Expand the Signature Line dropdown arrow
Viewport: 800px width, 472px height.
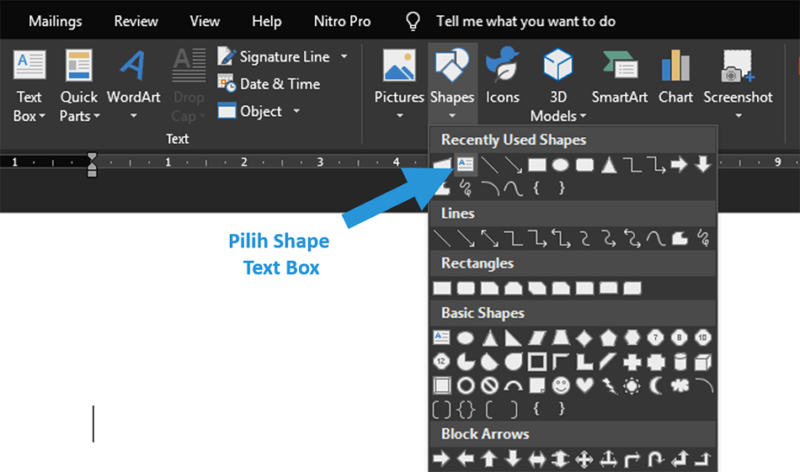click(344, 57)
